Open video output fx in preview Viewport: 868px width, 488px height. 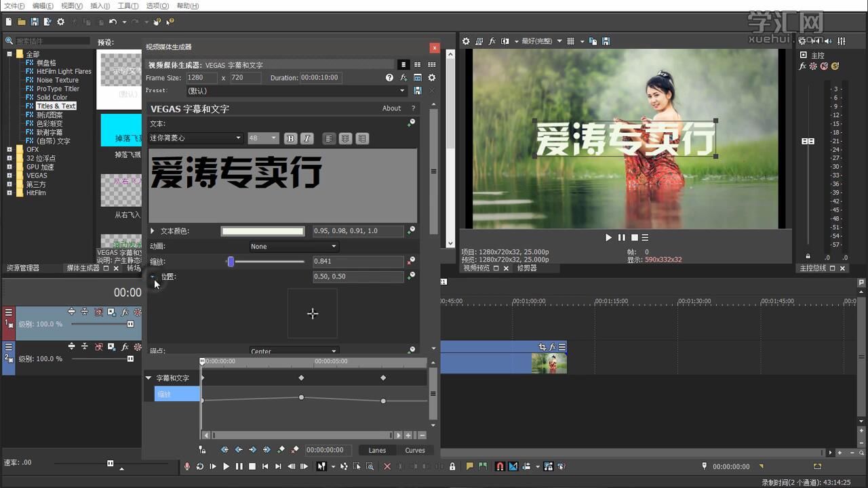[x=492, y=41]
